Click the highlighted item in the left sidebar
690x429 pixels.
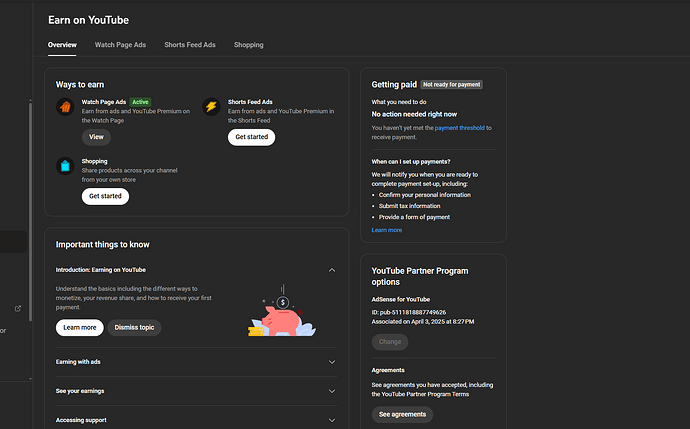coord(13,242)
